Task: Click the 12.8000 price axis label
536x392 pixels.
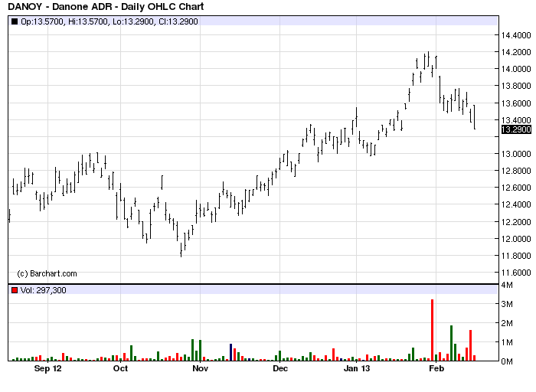Action: tap(516, 171)
